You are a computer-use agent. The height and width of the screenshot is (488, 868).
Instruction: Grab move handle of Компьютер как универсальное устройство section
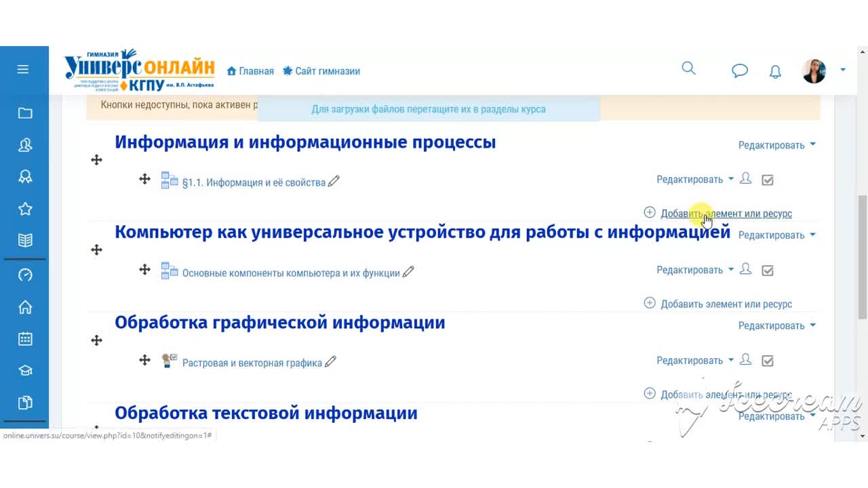point(96,249)
